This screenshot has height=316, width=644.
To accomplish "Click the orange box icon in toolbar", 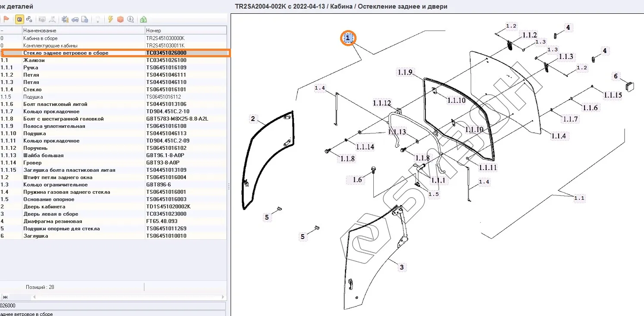I will (x=120, y=19).
